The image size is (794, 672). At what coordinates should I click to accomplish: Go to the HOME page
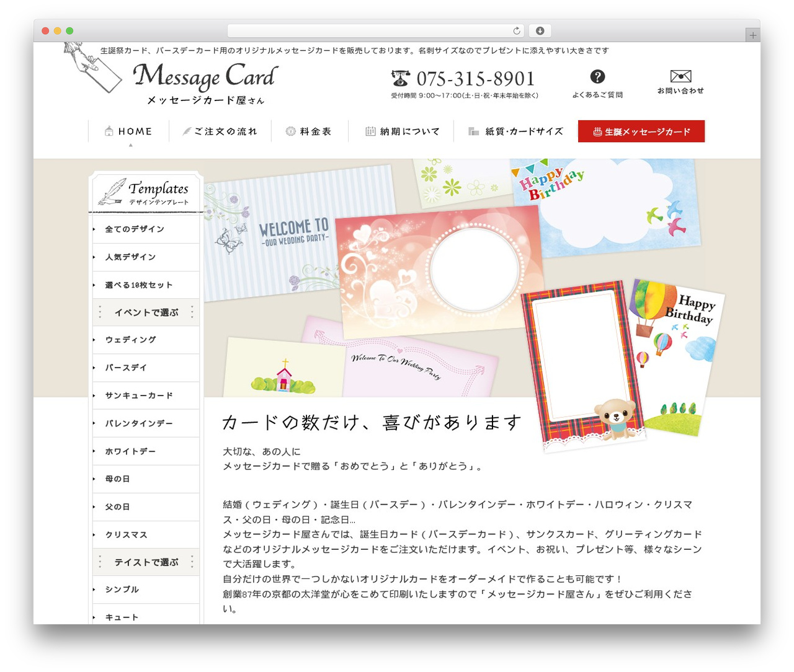pyautogui.click(x=128, y=131)
